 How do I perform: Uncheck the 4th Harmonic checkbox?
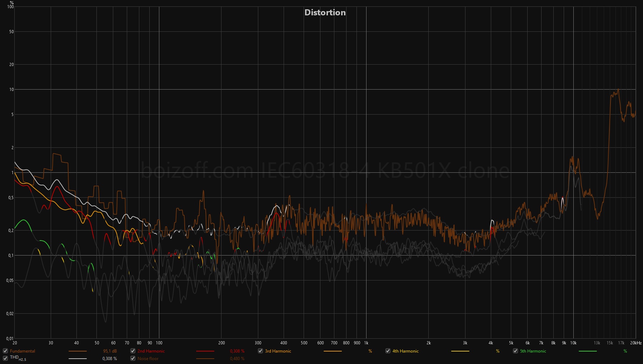point(388,351)
